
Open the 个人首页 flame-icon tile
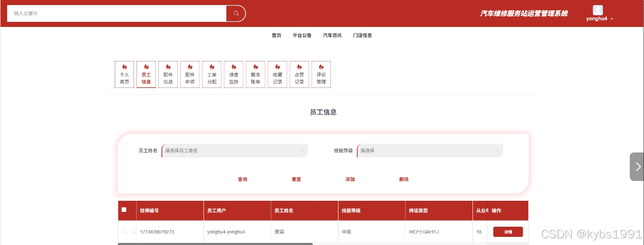click(x=124, y=74)
